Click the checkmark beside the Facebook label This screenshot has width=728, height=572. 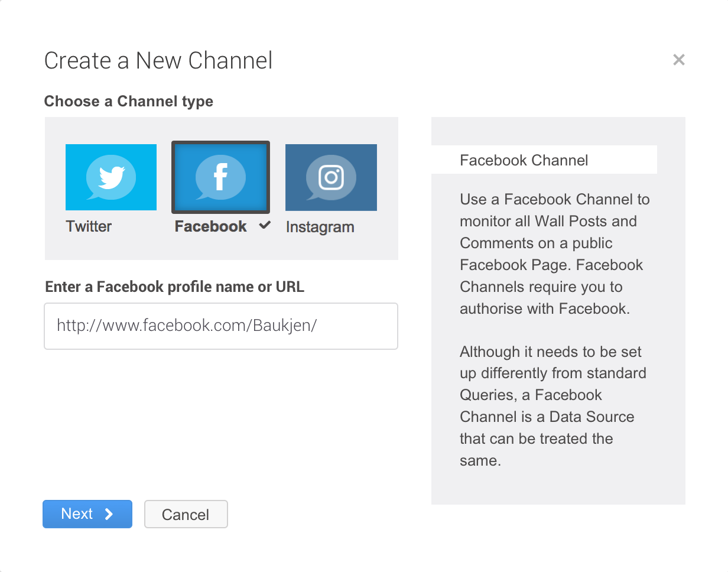tap(265, 225)
